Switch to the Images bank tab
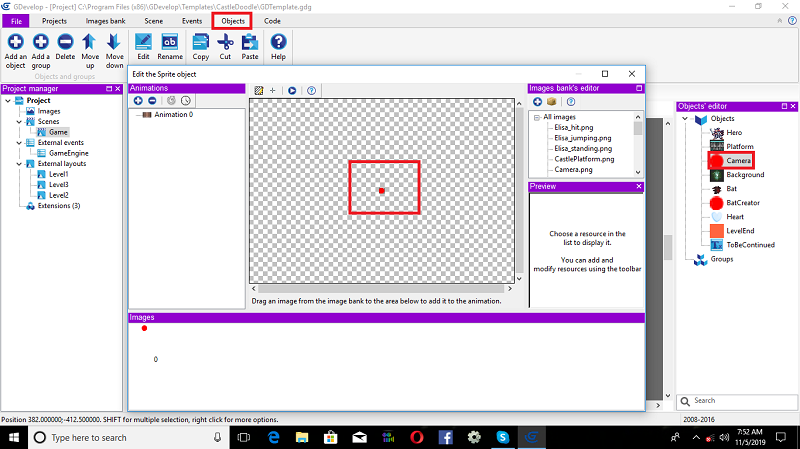Screen dimensions: 800x449 pos(105,21)
